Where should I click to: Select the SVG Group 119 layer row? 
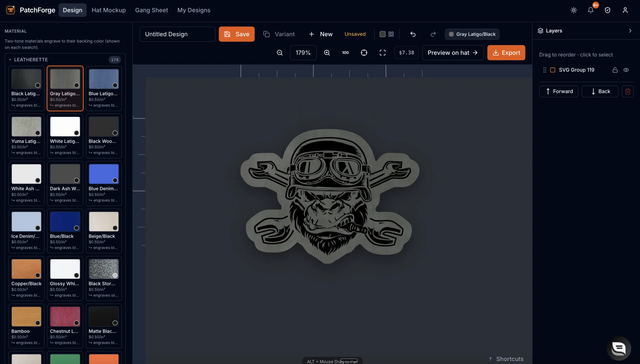[x=586, y=70]
